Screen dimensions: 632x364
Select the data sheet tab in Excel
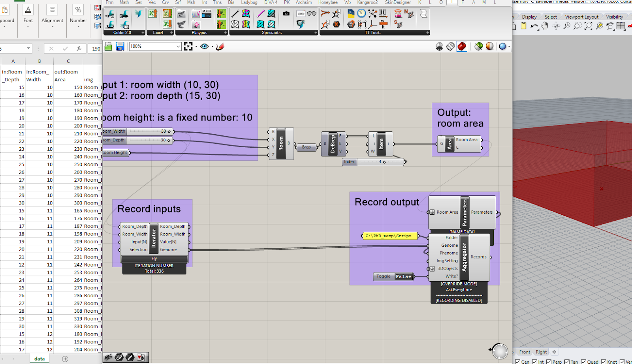[x=39, y=359]
